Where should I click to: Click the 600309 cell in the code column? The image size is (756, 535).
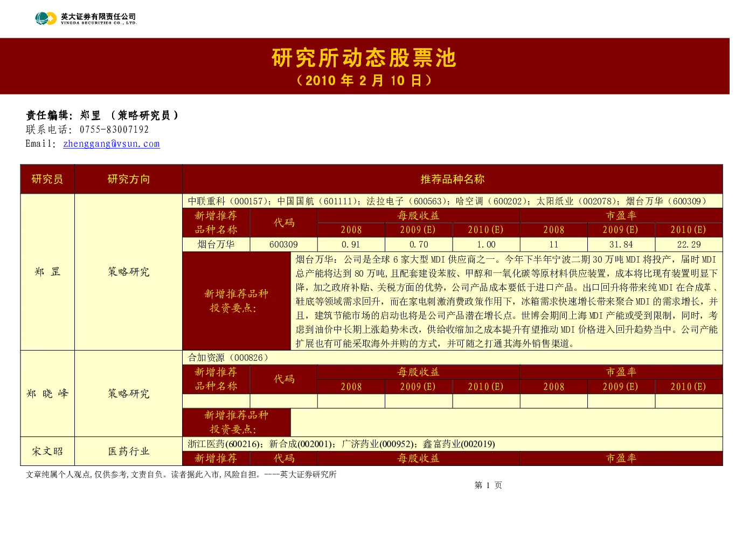click(284, 244)
